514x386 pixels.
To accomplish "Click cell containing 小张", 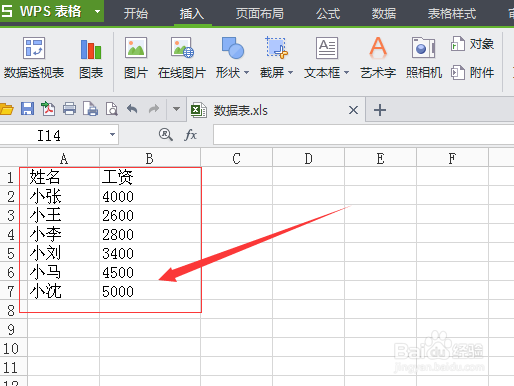I will click(x=63, y=196).
